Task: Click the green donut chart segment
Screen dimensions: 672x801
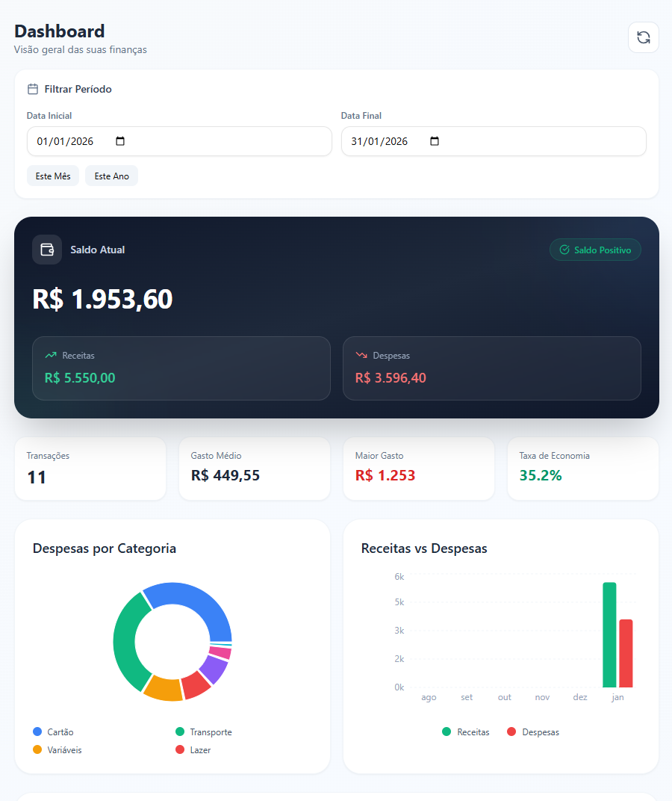Action: point(125,643)
